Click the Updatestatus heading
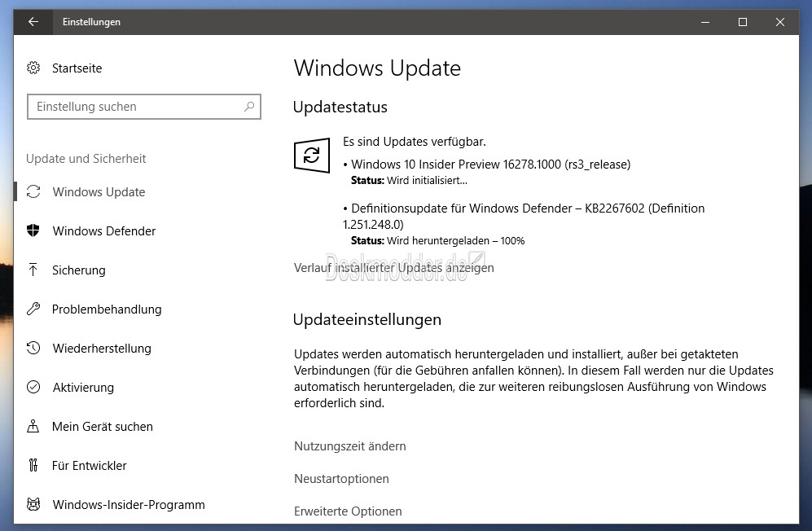 (x=340, y=107)
